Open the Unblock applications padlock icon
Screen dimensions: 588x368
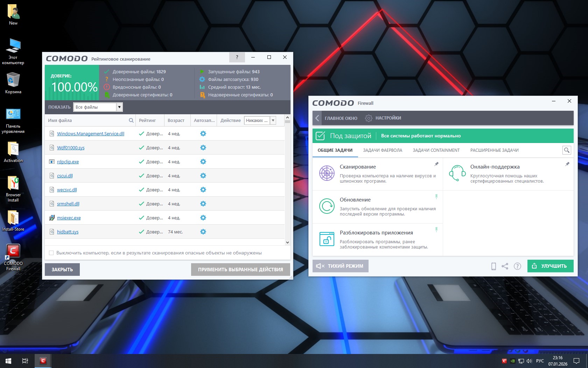tap(327, 239)
